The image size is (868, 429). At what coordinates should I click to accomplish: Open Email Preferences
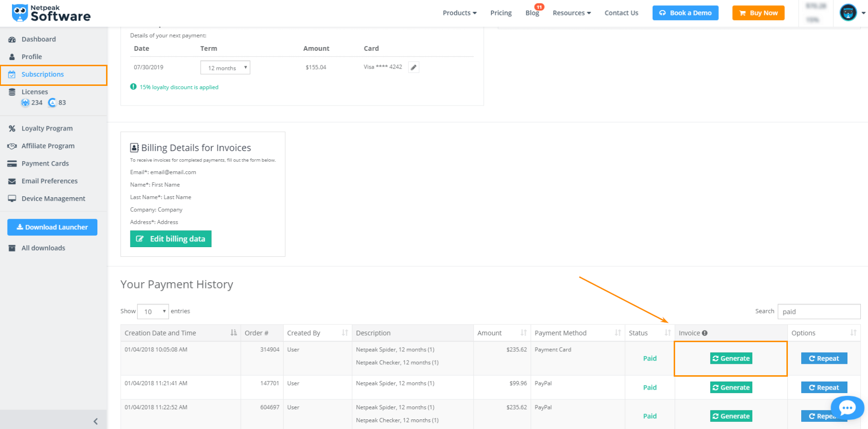49,181
